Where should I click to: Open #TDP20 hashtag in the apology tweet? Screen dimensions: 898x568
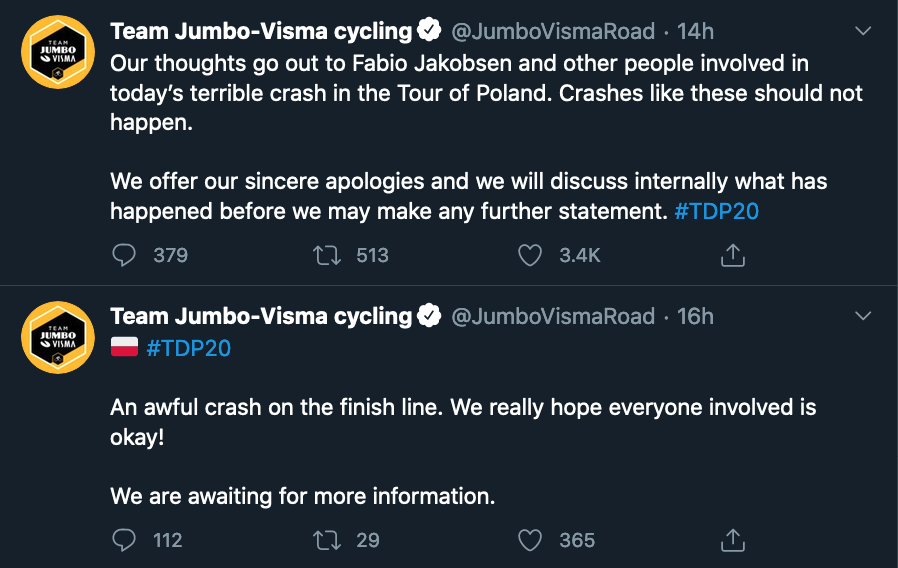tap(716, 211)
